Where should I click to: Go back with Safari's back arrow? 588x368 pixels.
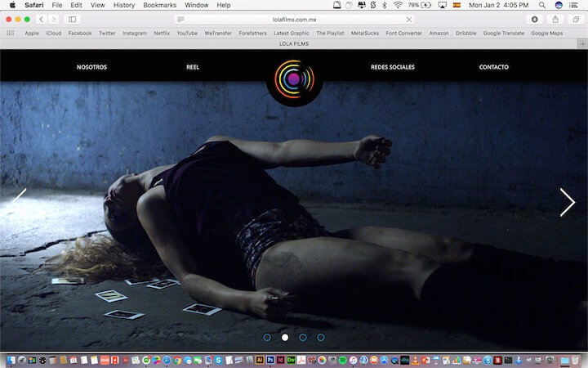tap(42, 19)
